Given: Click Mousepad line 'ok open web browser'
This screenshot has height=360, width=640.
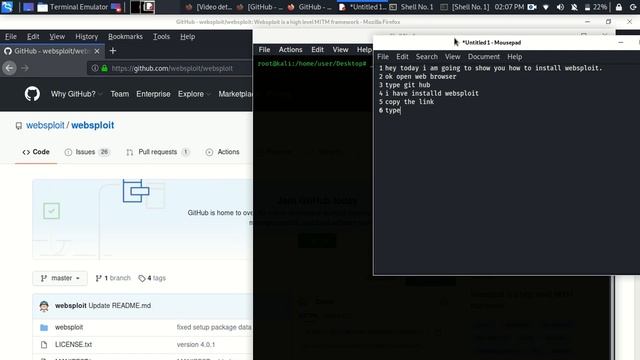Looking at the screenshot, I should pyautogui.click(x=420, y=76).
